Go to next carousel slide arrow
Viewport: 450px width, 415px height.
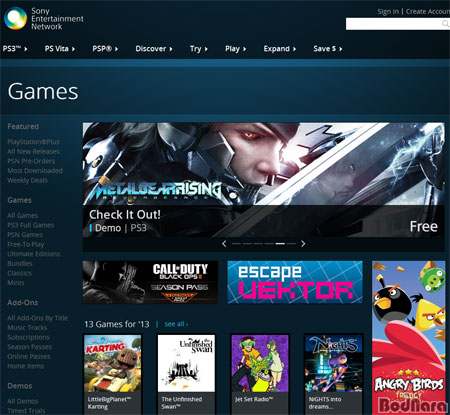[303, 244]
